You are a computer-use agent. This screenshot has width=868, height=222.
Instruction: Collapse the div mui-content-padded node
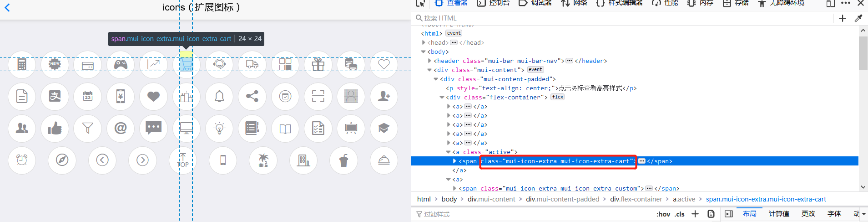(x=436, y=79)
